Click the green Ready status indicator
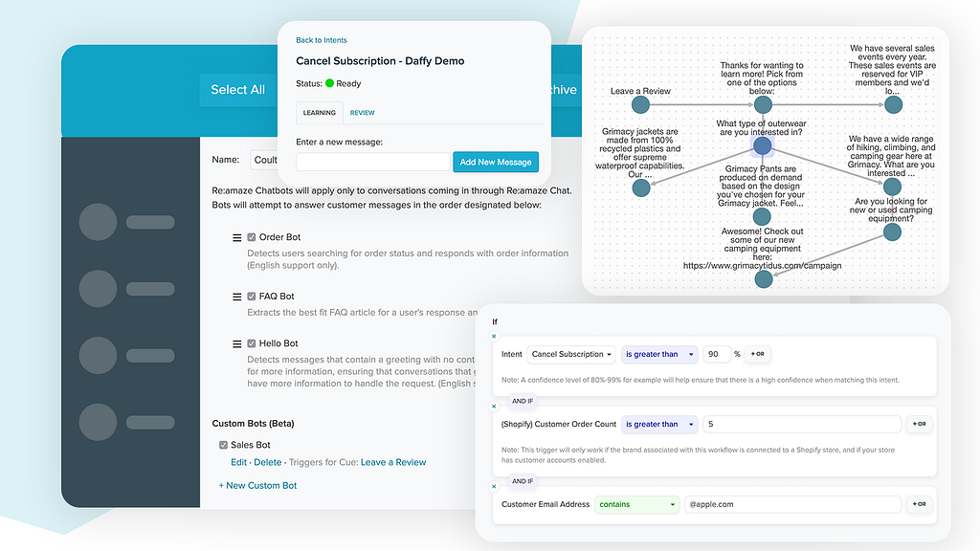The width and height of the screenshot is (980, 551). pyautogui.click(x=329, y=83)
